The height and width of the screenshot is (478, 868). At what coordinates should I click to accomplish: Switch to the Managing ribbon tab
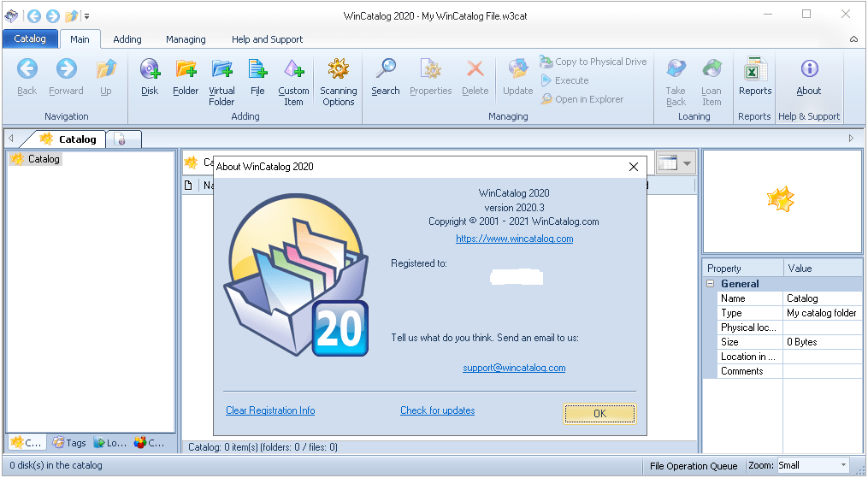tap(186, 39)
